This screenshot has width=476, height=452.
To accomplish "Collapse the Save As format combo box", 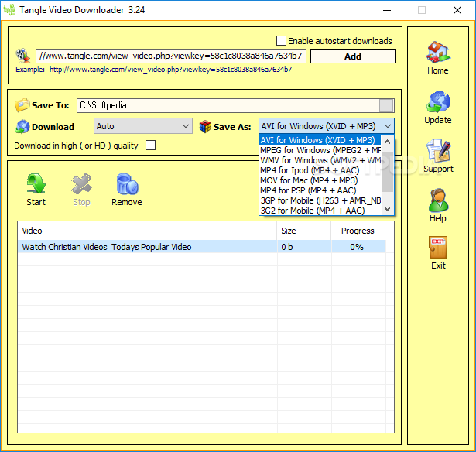I will [327, 126].
